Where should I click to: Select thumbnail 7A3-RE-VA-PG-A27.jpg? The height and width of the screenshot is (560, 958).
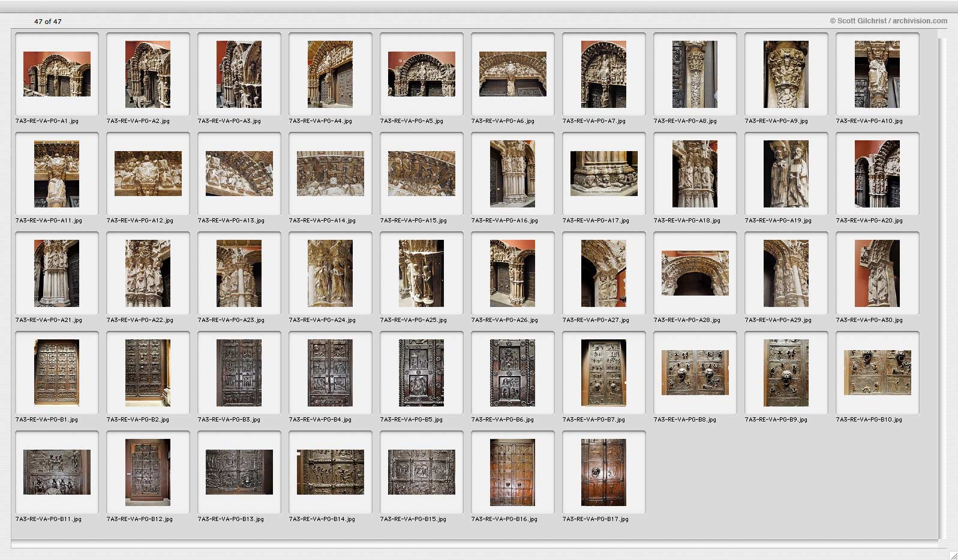(604, 273)
